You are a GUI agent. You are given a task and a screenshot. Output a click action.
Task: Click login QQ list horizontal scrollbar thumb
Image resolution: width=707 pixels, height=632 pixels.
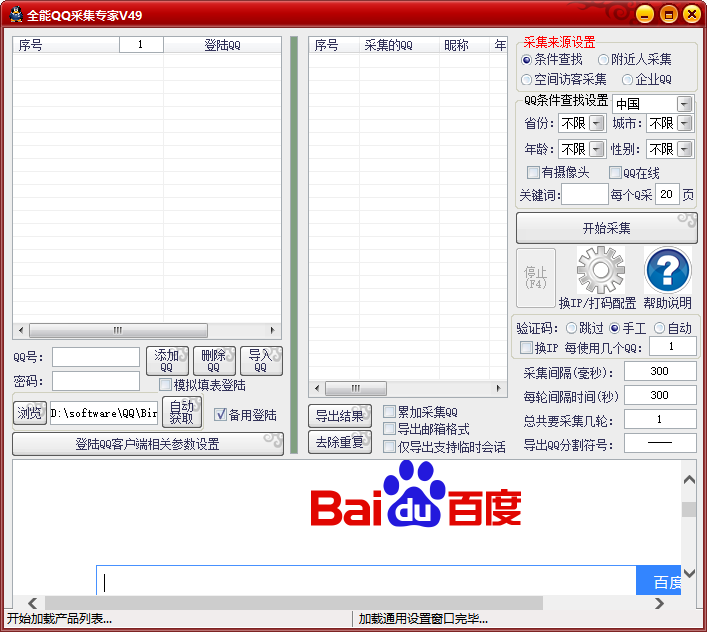pos(118,330)
